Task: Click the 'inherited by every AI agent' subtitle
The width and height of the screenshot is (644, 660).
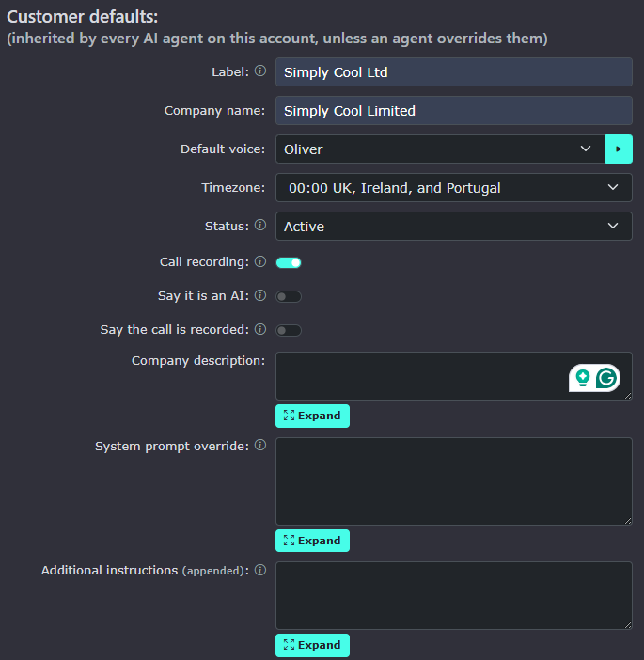Action: coord(277,39)
